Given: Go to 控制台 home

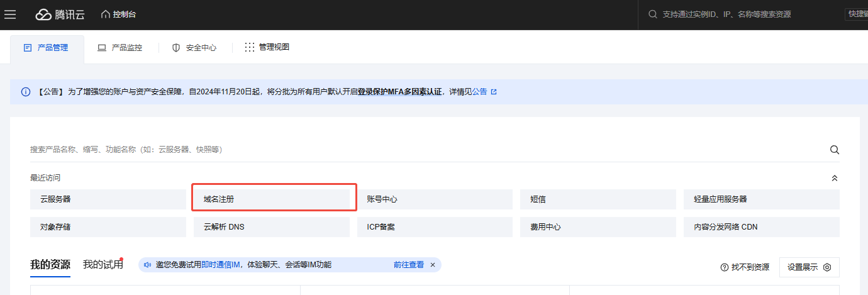Looking at the screenshot, I should [118, 14].
